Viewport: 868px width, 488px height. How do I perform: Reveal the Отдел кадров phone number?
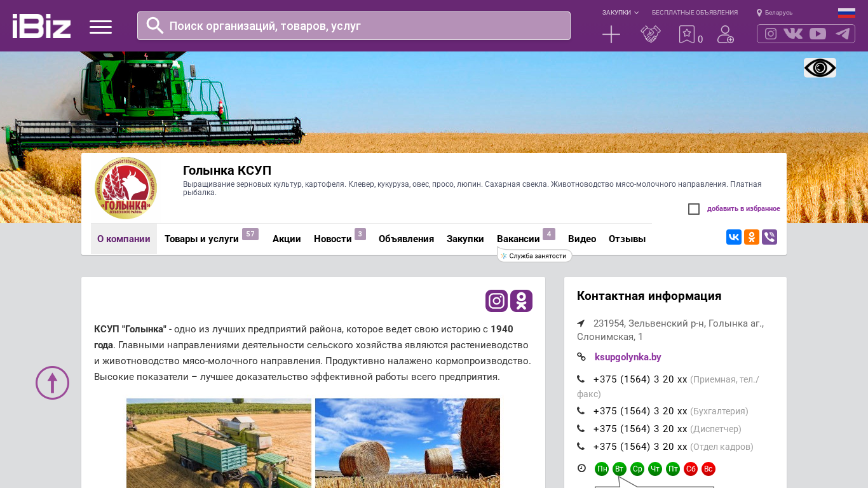pyautogui.click(x=641, y=447)
